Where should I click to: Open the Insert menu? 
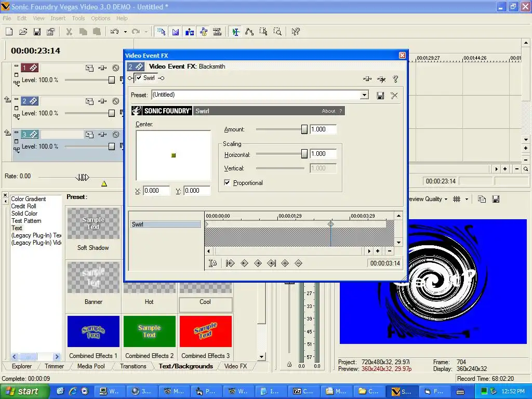pos(58,18)
